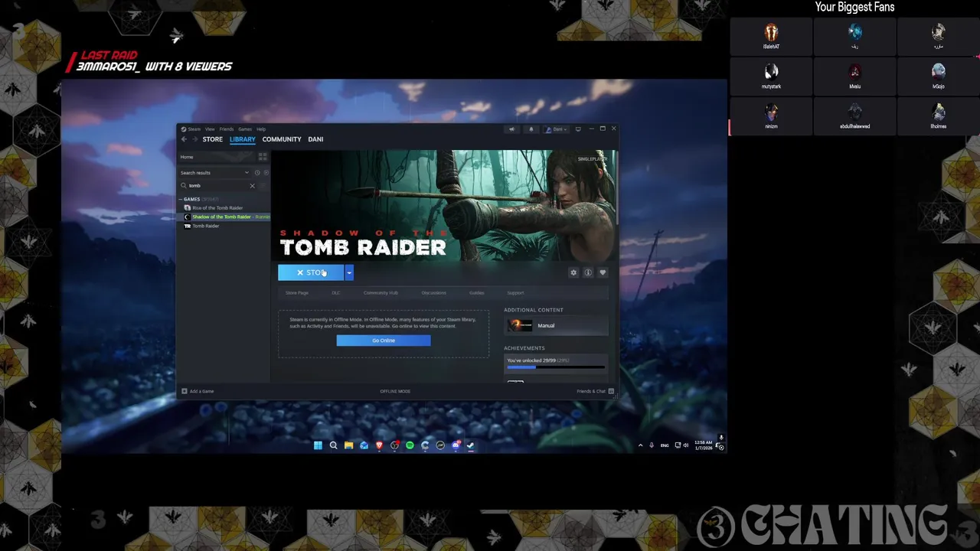
Task: Open Friends & Chat
Action: [x=591, y=391]
